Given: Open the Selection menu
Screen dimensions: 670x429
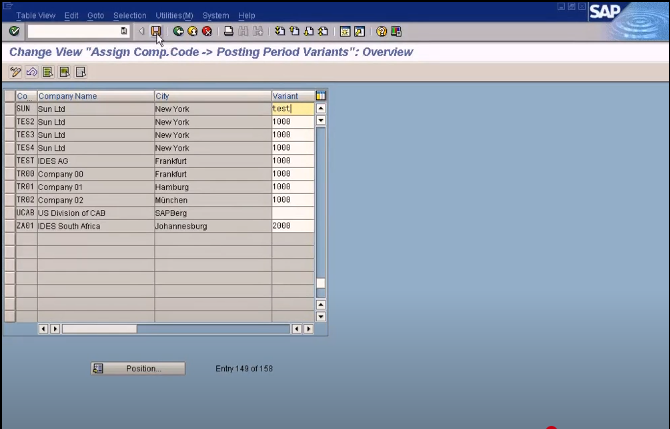Looking at the screenshot, I should tap(130, 15).
